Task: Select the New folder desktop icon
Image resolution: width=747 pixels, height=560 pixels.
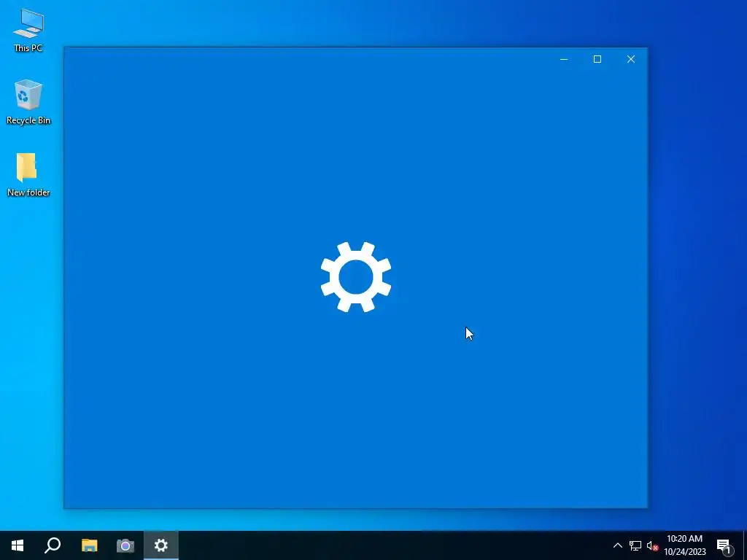Action: click(28, 174)
